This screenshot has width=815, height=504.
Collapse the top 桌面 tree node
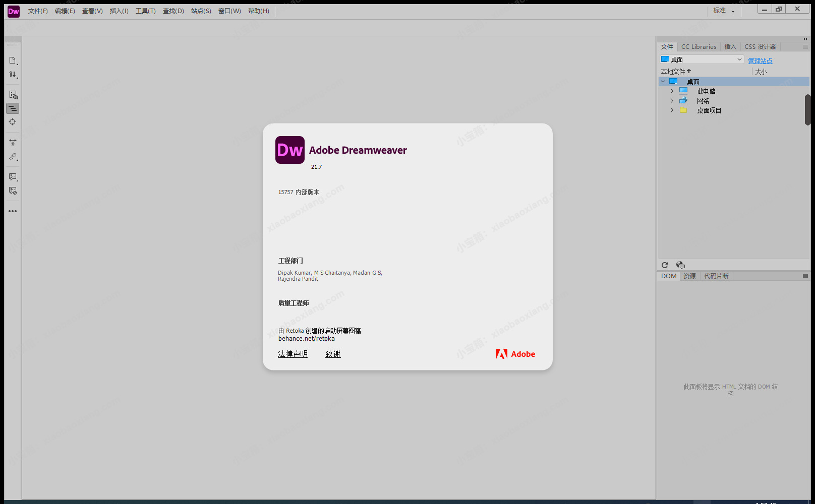pos(663,82)
